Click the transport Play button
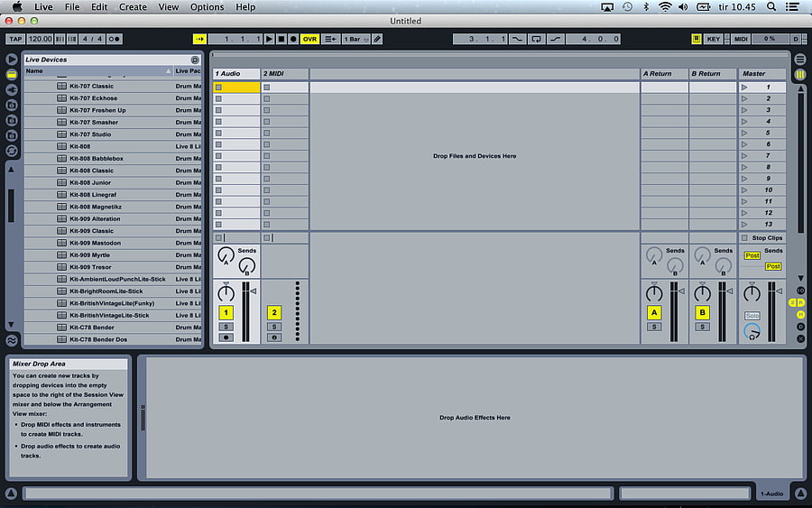This screenshot has width=812, height=508. pos(269,39)
